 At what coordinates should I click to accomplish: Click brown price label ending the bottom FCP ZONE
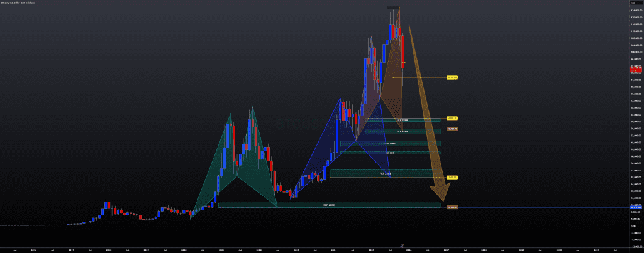coord(452,207)
